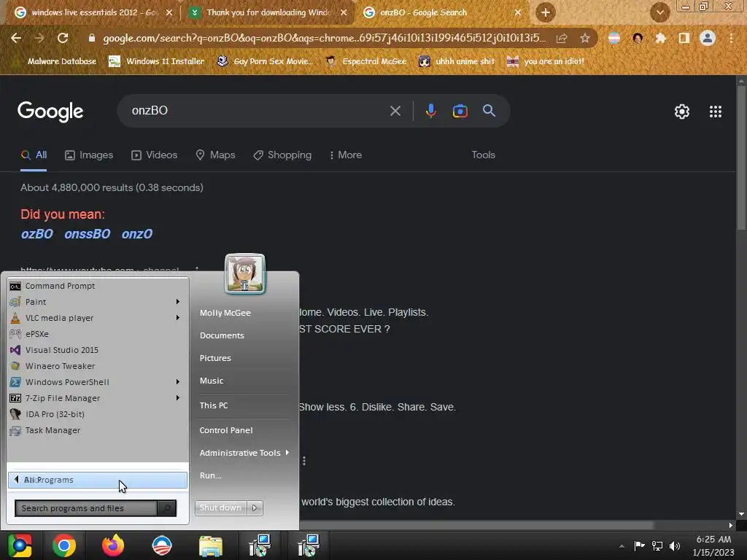Click the onssBO suggestion link

coord(88,234)
